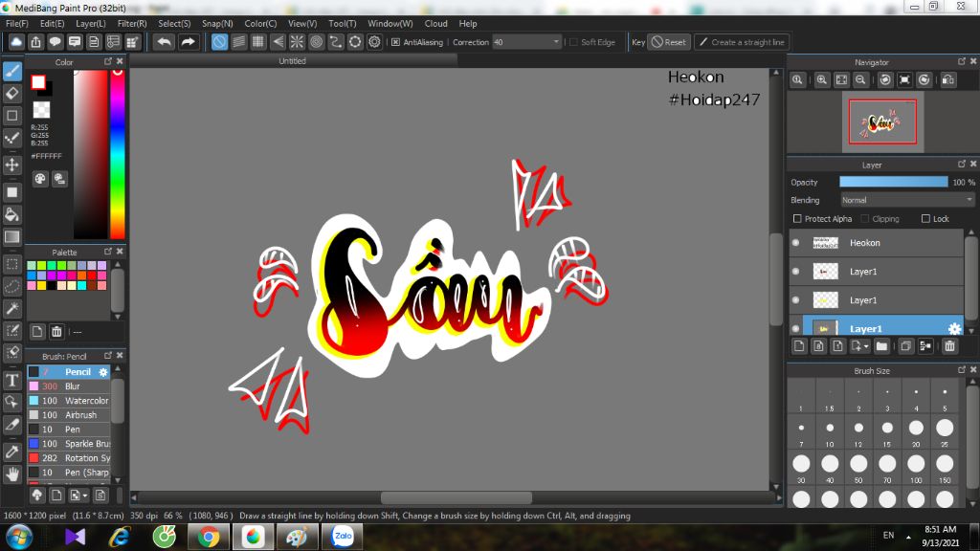The height and width of the screenshot is (551, 980).
Task: Open Pencil brush settings gear
Action: pyautogui.click(x=103, y=372)
